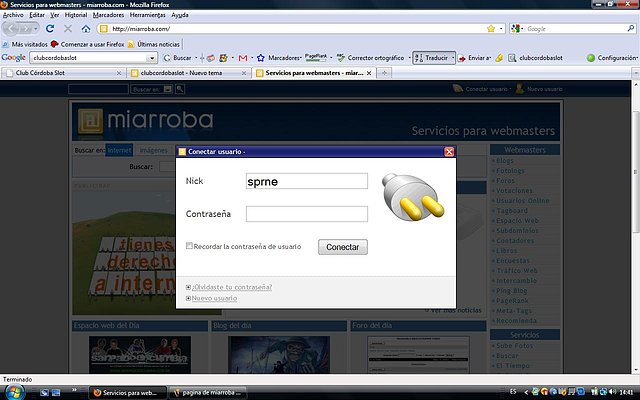640x400 pixels.
Task: Open the back/forward history dropdown arrow
Action: [x=36, y=29]
